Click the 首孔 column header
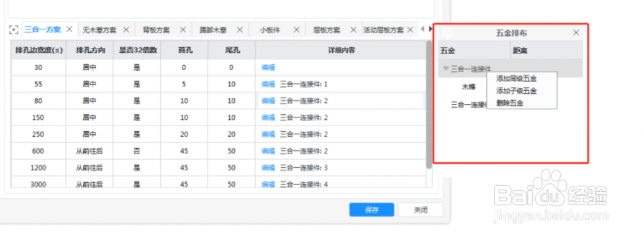Screen dimensions: 644x238 tap(184, 50)
